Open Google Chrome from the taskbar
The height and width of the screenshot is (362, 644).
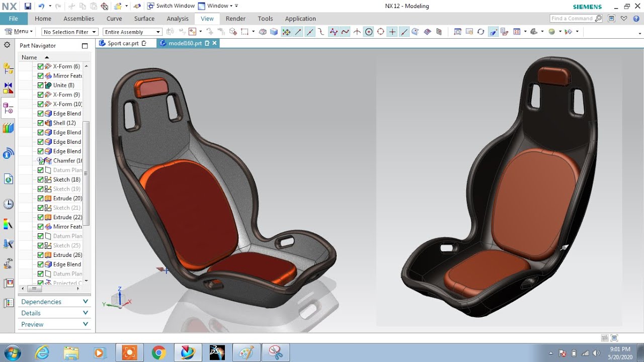(x=158, y=353)
